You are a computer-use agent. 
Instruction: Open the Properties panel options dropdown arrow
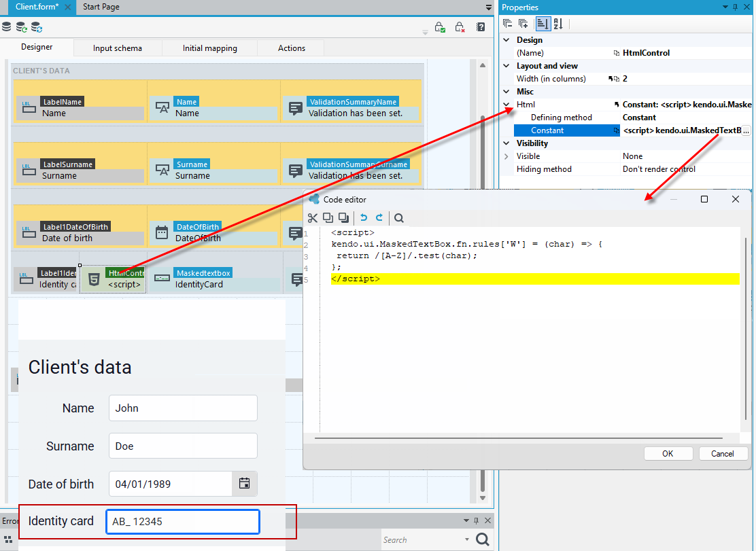coord(725,7)
